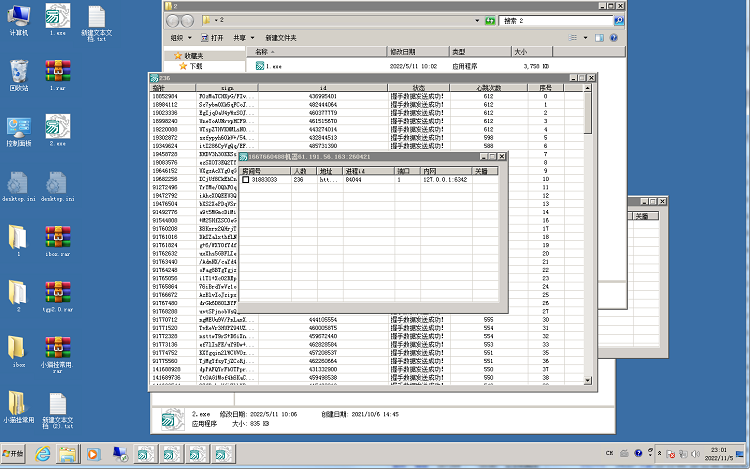Open the 1.rar archive on desktop
Image resolution: width=750 pixels, height=469 pixels.
pyautogui.click(x=57, y=74)
